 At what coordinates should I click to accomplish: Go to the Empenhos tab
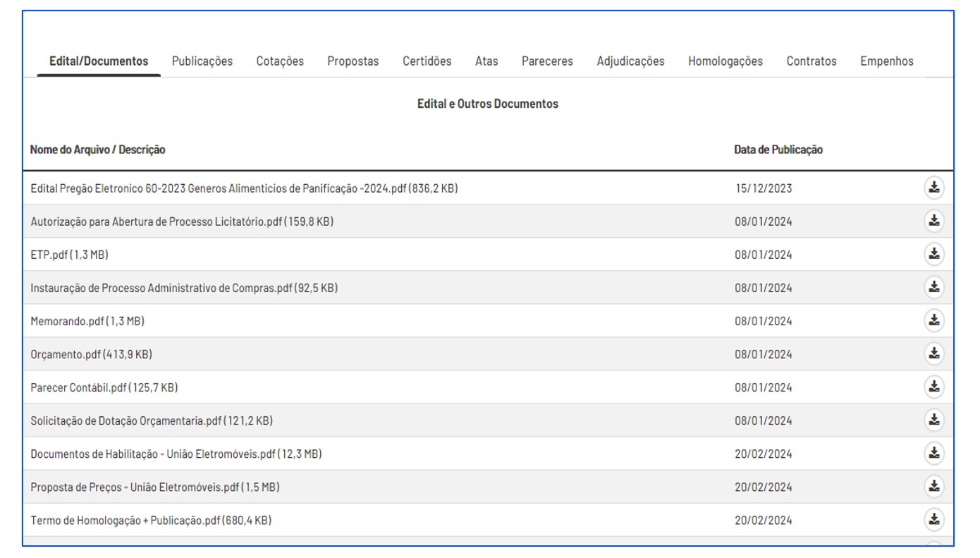887,61
